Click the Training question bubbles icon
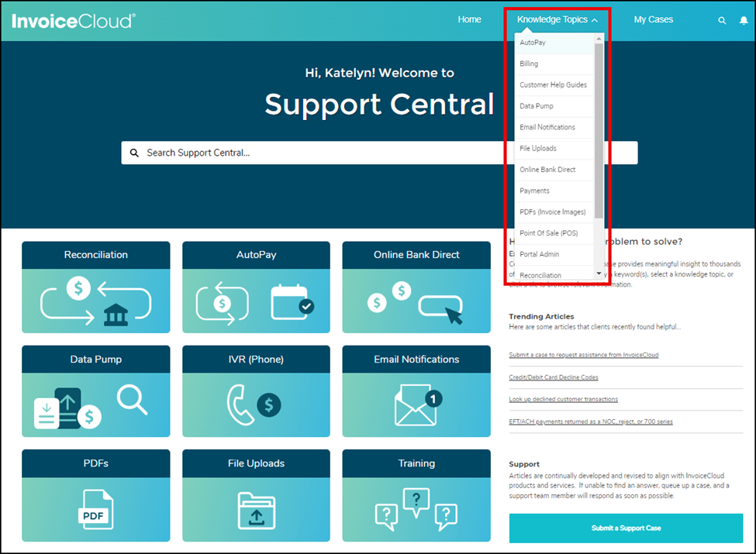This screenshot has width=756, height=554. tap(416, 509)
